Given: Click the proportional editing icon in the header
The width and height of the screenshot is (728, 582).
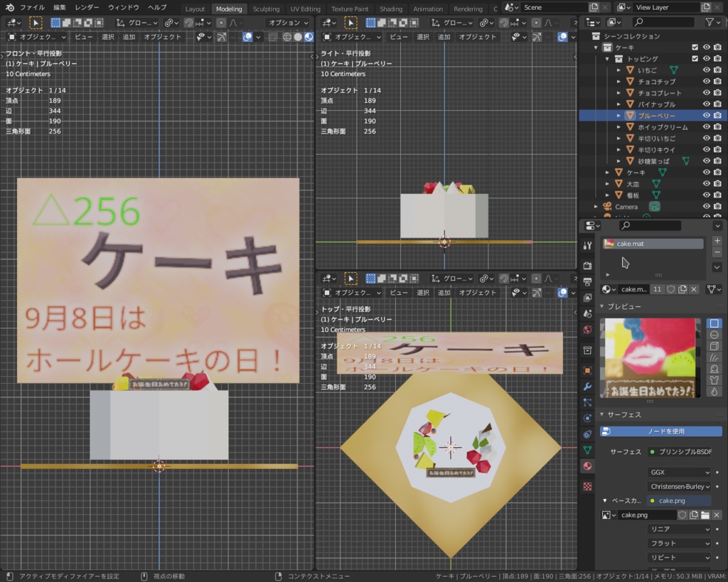Looking at the screenshot, I should pyautogui.click(x=222, y=23).
